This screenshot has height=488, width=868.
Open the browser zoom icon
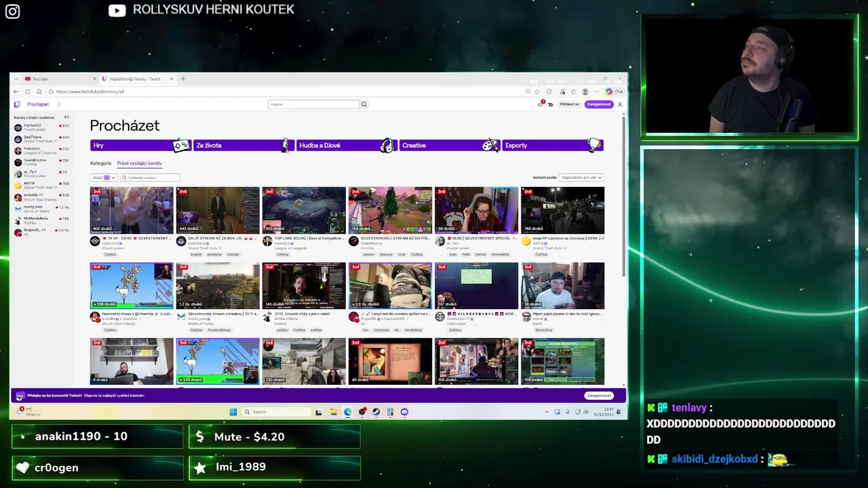[x=528, y=91]
